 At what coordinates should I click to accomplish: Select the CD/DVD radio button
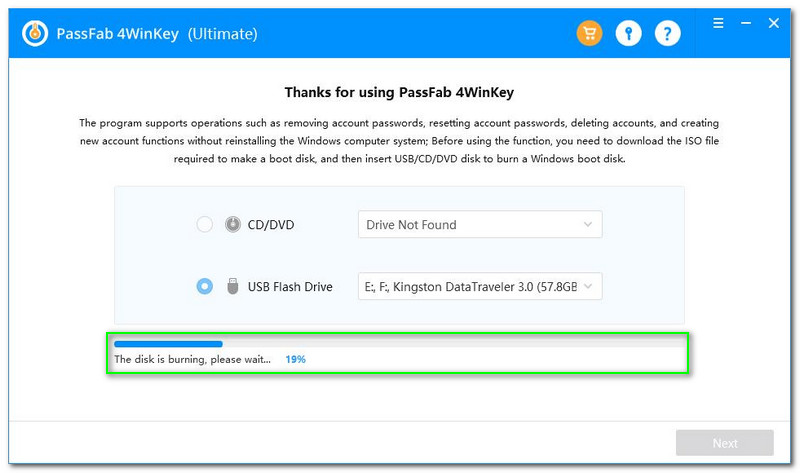click(x=205, y=225)
